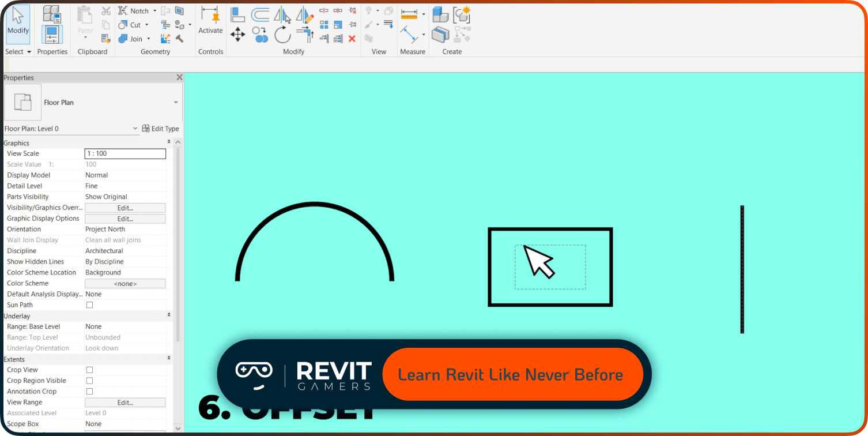Viewport: 868px width, 436px height.
Task: Open the Floor Plan type selector dropdown
Action: tap(176, 103)
